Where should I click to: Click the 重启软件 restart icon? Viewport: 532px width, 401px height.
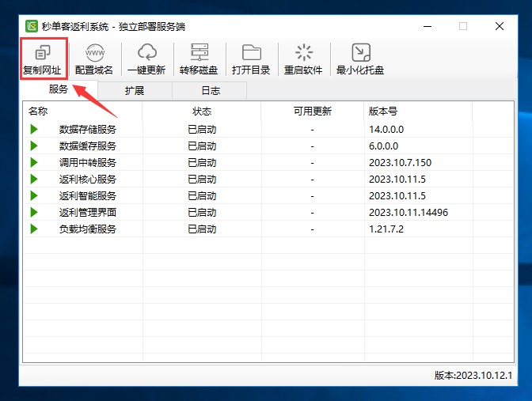[304, 52]
